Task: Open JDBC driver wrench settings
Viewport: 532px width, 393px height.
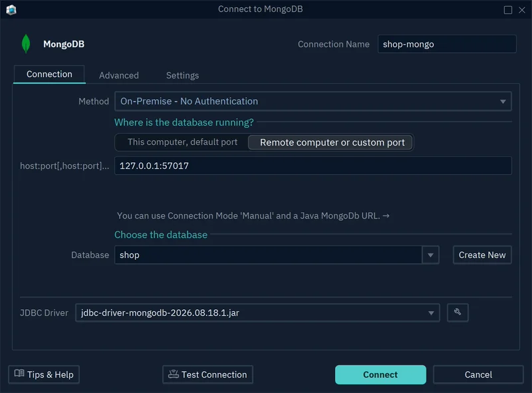Action: 458,313
